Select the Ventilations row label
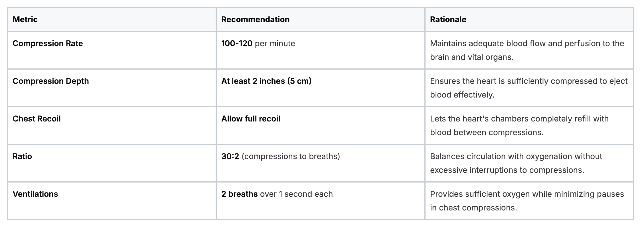The image size is (644, 227). [x=35, y=194]
